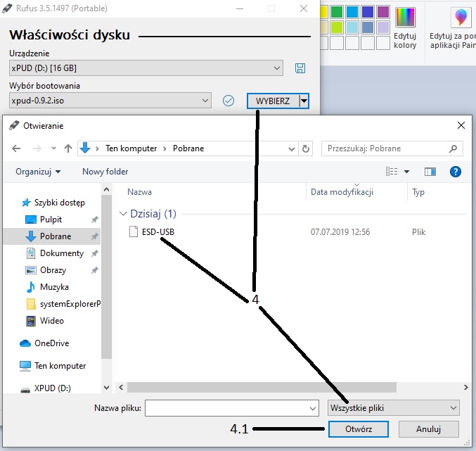Click the pin icon next to Dokumenty
The height and width of the screenshot is (451, 476).
pos(95,253)
